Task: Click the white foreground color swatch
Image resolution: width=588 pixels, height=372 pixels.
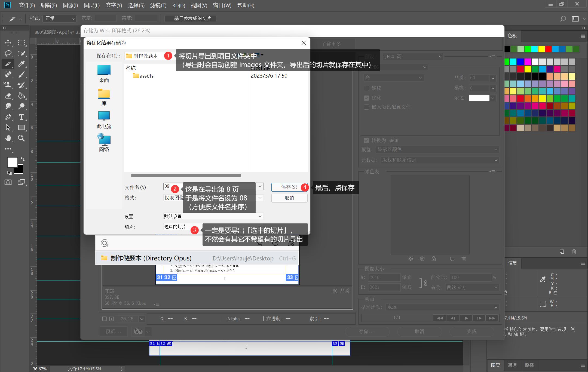Action: (x=12, y=162)
